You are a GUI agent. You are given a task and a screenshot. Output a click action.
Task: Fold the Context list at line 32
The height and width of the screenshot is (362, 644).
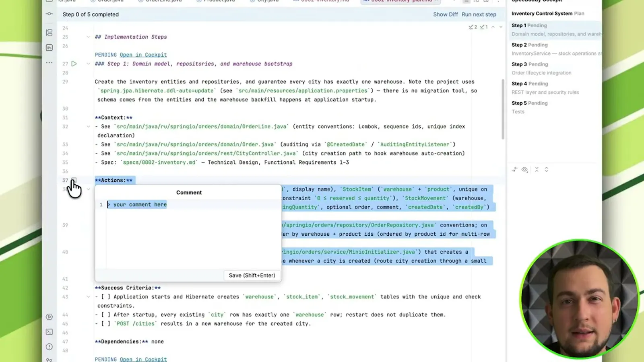(88, 126)
